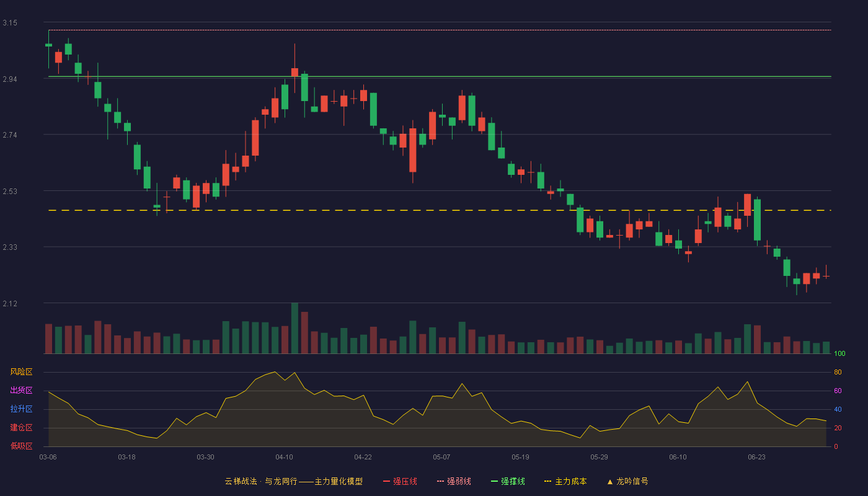Click the 2.53 price axis label

[10, 192]
